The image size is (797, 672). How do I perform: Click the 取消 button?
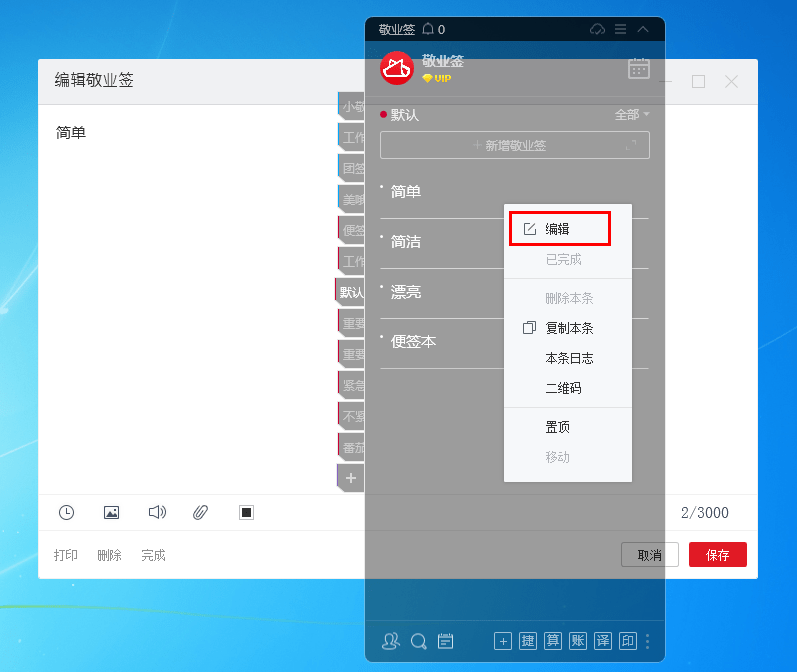(650, 555)
